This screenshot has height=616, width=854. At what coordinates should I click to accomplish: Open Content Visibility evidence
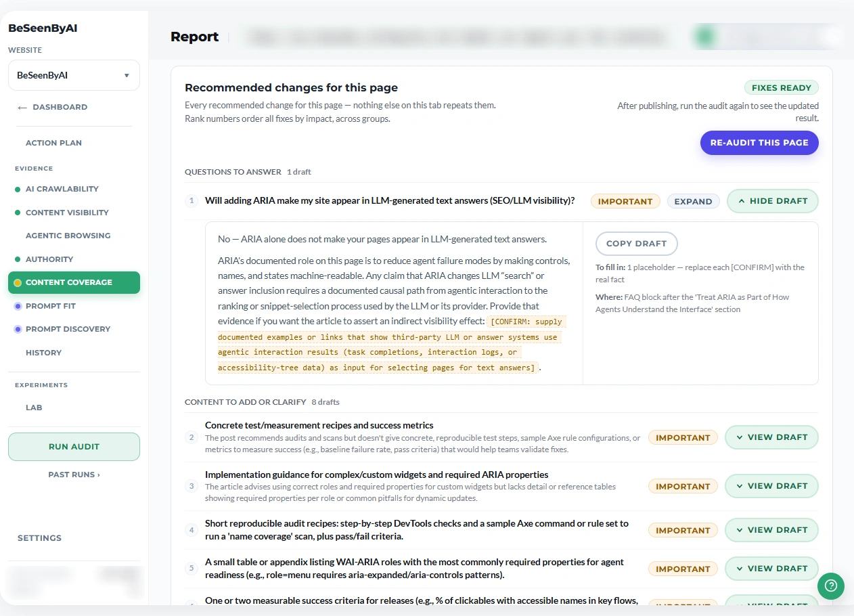[67, 213]
